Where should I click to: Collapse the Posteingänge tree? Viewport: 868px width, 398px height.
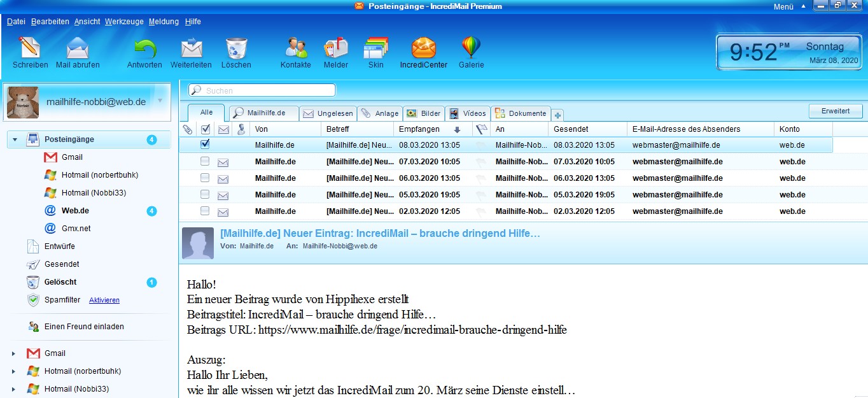15,139
